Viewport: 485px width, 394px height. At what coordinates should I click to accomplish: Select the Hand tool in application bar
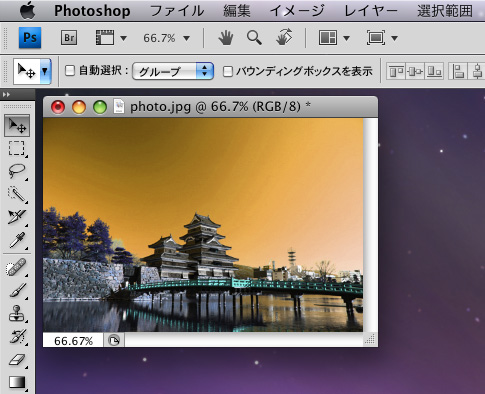click(x=226, y=38)
